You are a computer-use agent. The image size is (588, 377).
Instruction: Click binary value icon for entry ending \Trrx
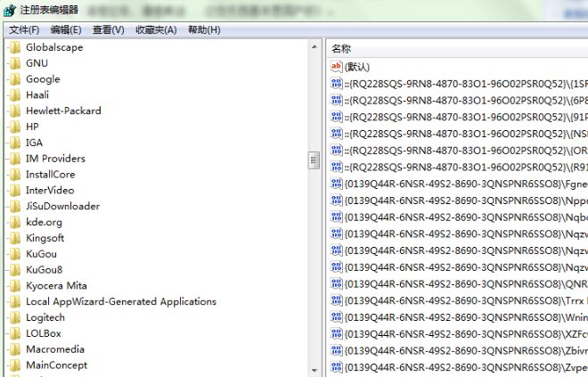coord(337,300)
